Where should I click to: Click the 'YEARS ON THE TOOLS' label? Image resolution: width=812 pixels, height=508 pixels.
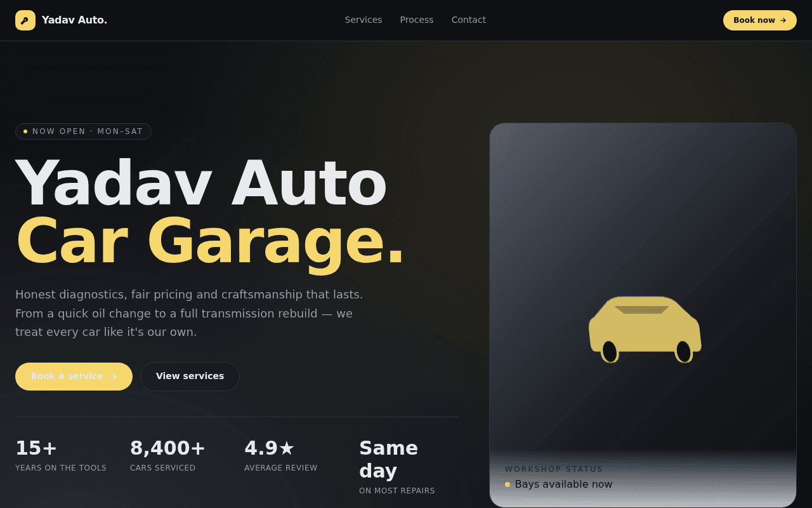(x=61, y=468)
